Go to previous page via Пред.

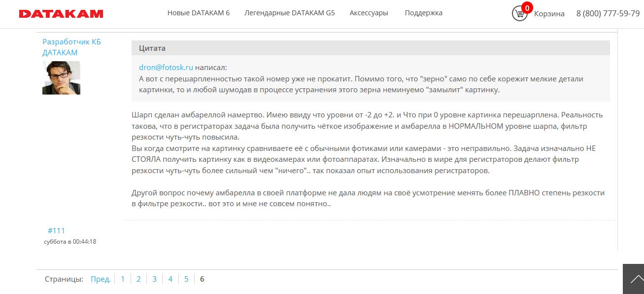(x=101, y=279)
